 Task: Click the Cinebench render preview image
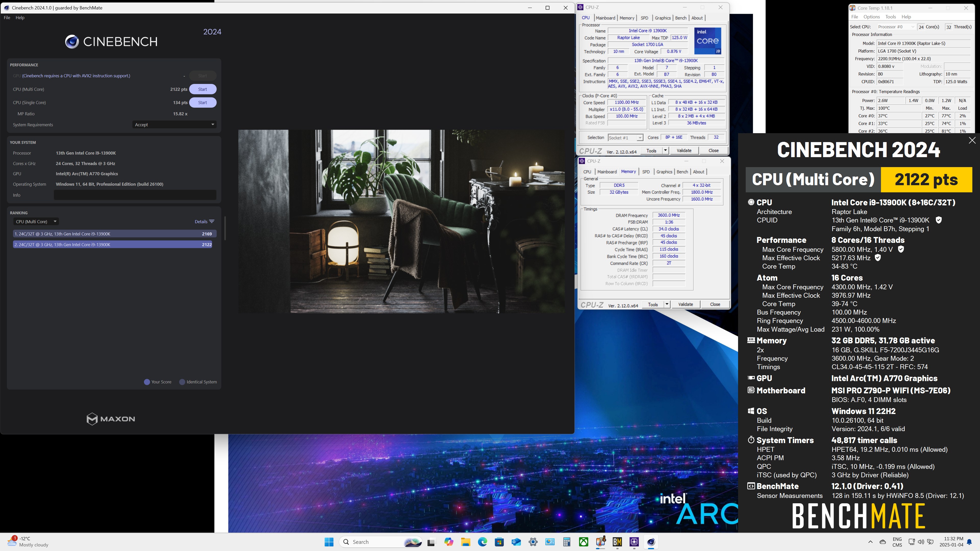401,221
